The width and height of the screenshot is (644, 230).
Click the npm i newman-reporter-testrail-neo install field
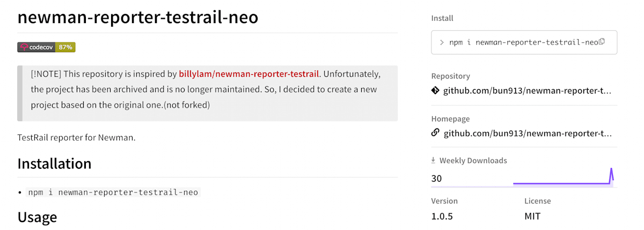524,42
